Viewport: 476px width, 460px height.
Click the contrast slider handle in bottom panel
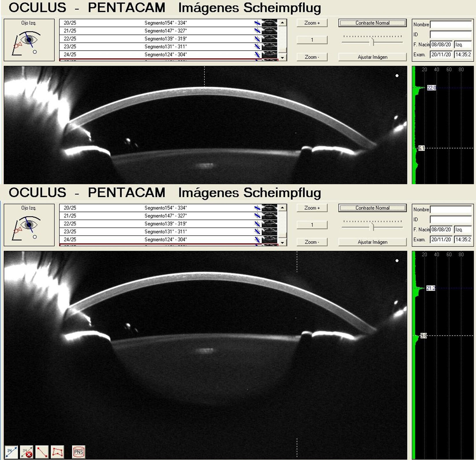[x=372, y=227]
